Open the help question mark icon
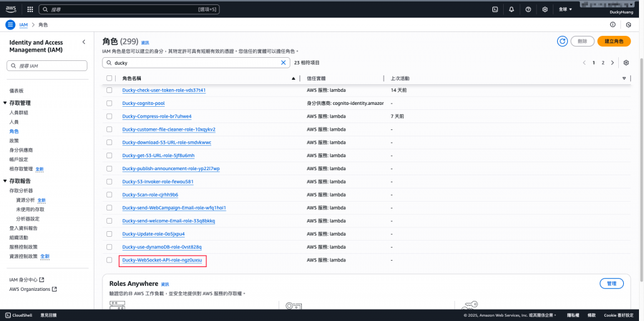 pyautogui.click(x=528, y=9)
